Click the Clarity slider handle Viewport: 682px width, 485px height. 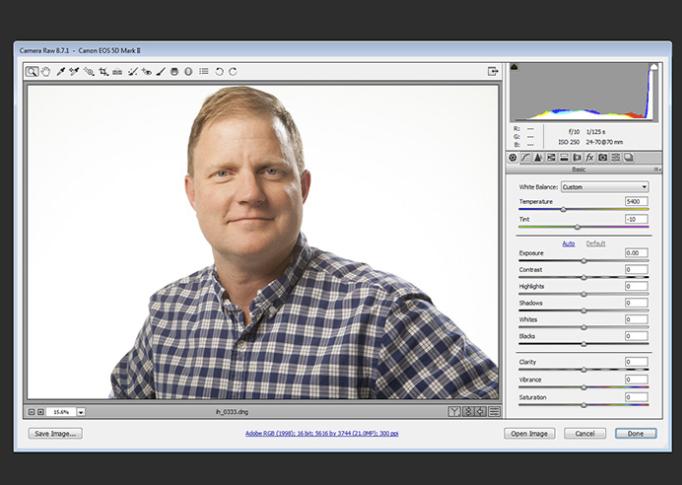[x=584, y=370]
